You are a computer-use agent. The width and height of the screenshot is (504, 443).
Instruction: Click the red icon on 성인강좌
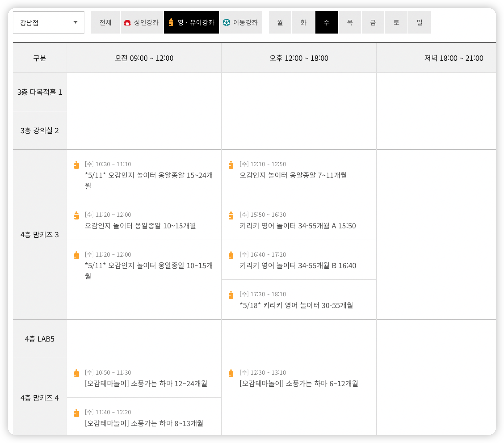point(127,23)
